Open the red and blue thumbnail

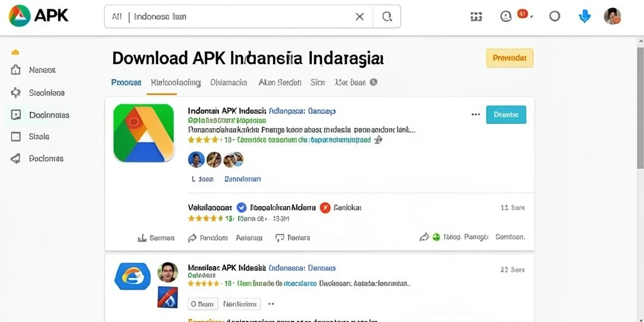pyautogui.click(x=167, y=297)
